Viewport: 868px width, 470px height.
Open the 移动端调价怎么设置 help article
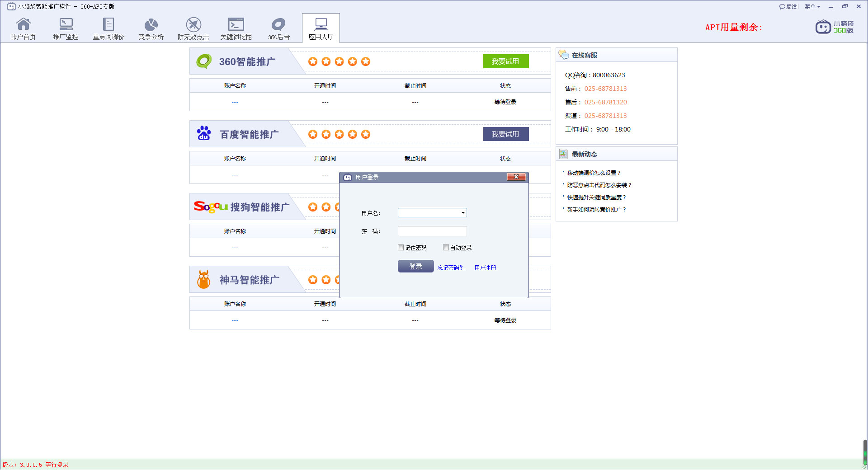(594, 173)
